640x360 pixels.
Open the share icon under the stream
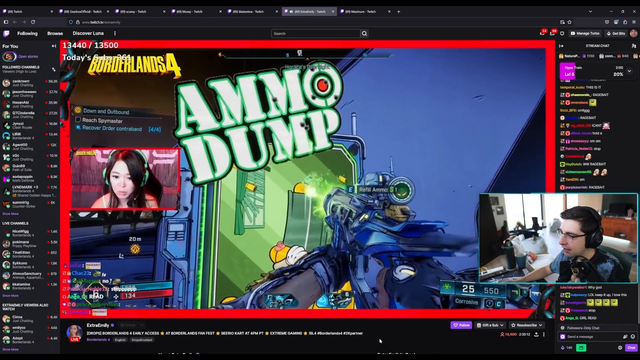pyautogui.click(x=536, y=334)
